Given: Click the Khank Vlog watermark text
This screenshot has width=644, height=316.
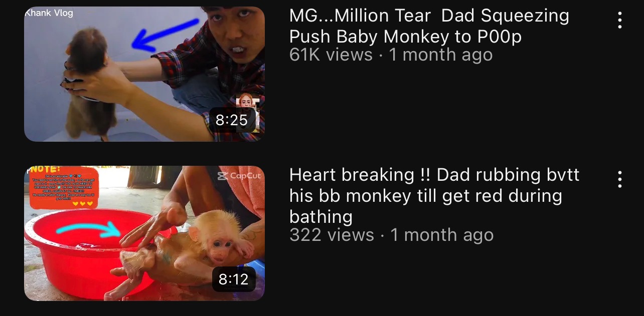Looking at the screenshot, I should tap(49, 13).
